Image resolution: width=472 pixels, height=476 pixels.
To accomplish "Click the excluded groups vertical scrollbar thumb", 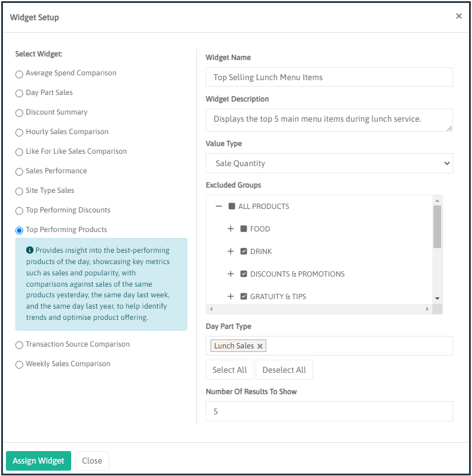I will [x=437, y=226].
